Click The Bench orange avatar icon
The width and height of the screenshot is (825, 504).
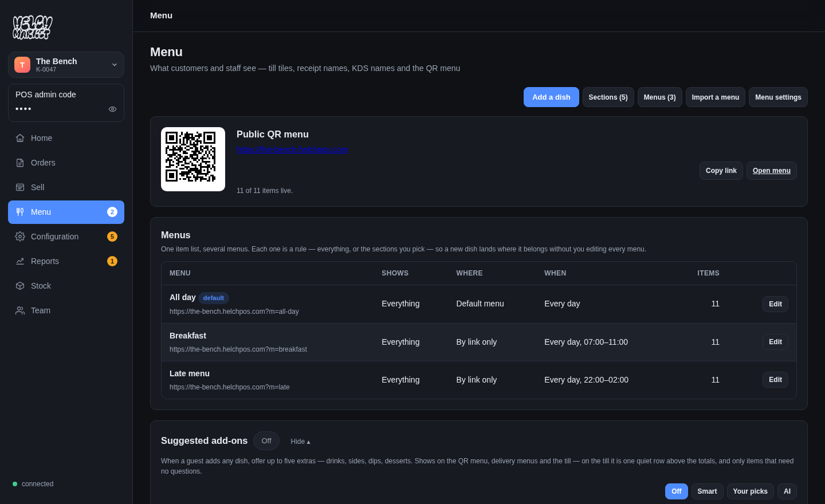click(22, 65)
